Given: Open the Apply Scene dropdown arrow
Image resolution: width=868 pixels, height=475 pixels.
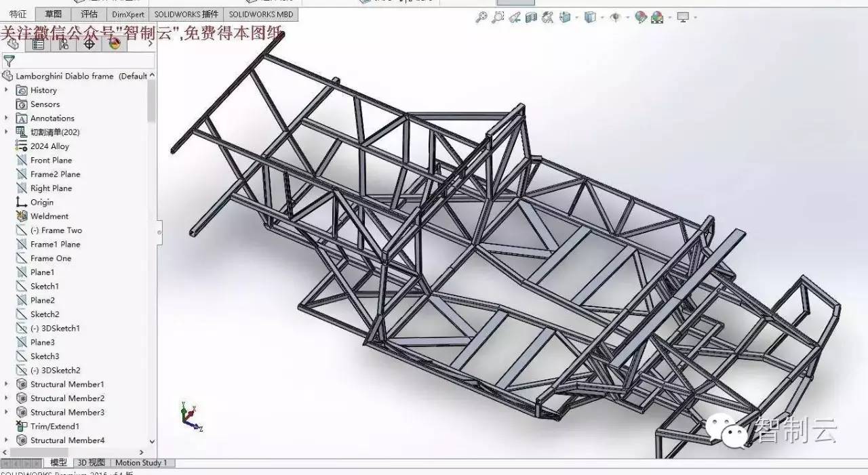Looking at the screenshot, I should point(669,18).
